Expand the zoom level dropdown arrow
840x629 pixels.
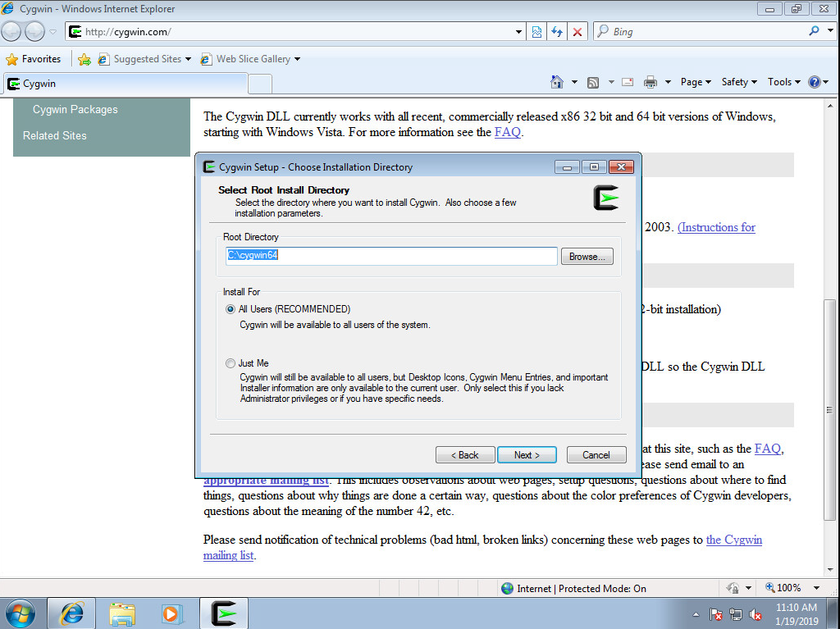816,588
